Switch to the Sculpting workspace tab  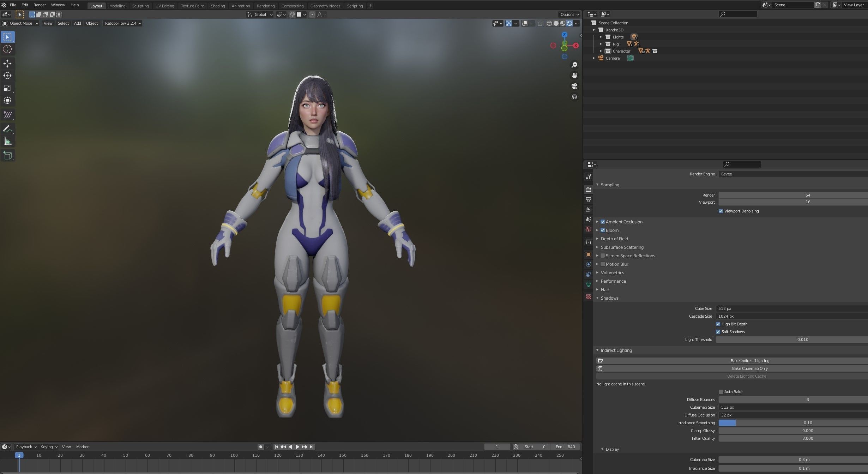coord(140,6)
